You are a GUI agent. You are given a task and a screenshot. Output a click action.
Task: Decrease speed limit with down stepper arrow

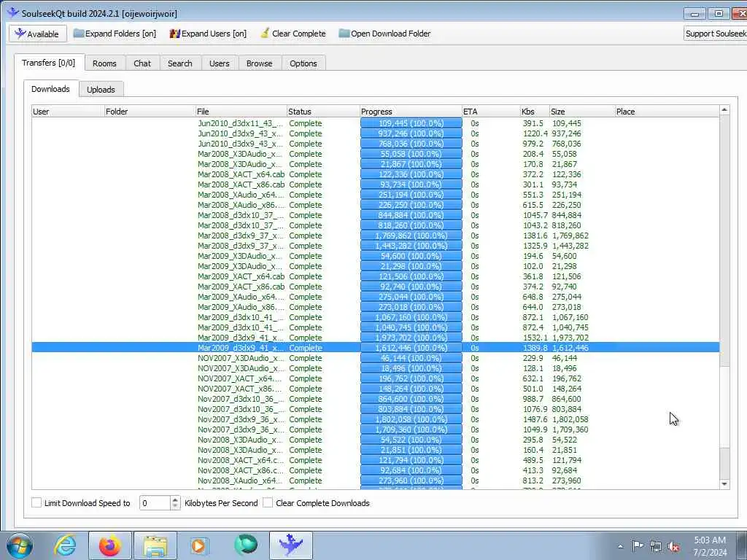(175, 507)
